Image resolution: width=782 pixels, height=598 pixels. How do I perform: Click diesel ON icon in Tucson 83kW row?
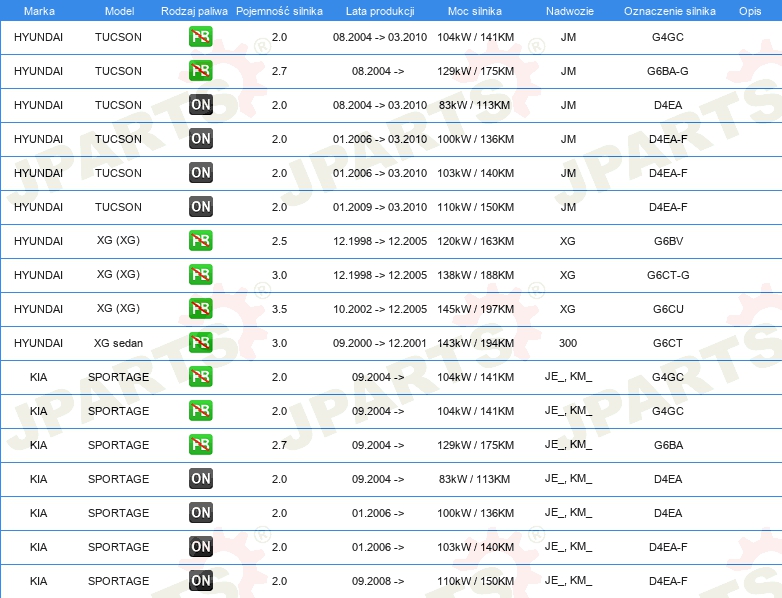[200, 105]
